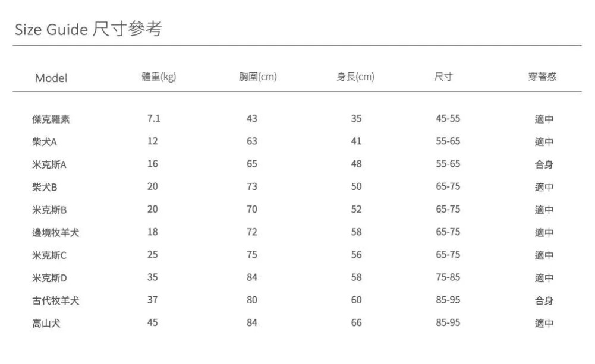
Task: Click the 體重(kg) column header
Action: tap(159, 77)
